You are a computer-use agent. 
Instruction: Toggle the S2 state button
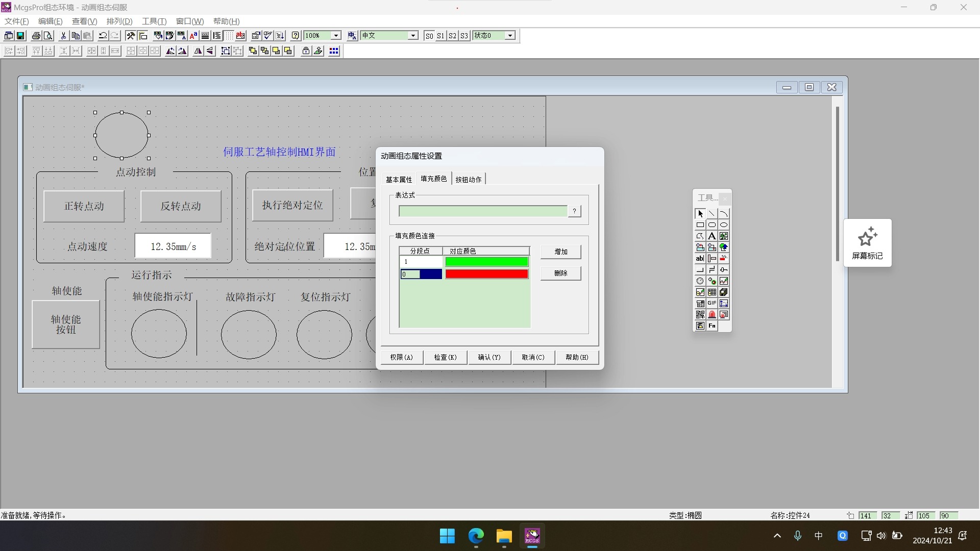(452, 36)
